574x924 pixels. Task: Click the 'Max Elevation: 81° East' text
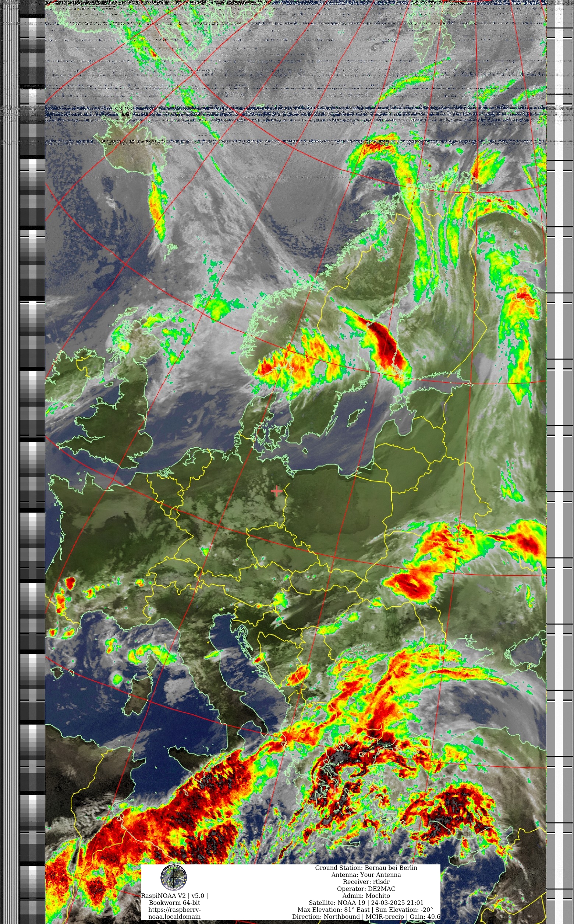[334, 910]
